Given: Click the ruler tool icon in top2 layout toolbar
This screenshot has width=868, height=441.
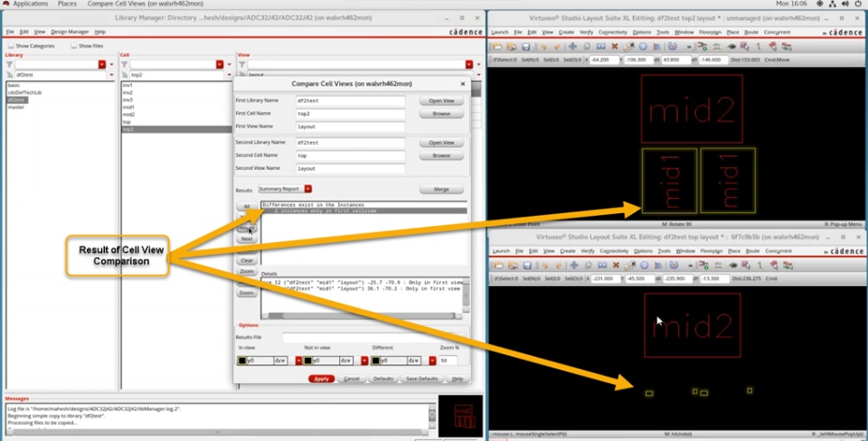Looking at the screenshot, I should [x=717, y=46].
